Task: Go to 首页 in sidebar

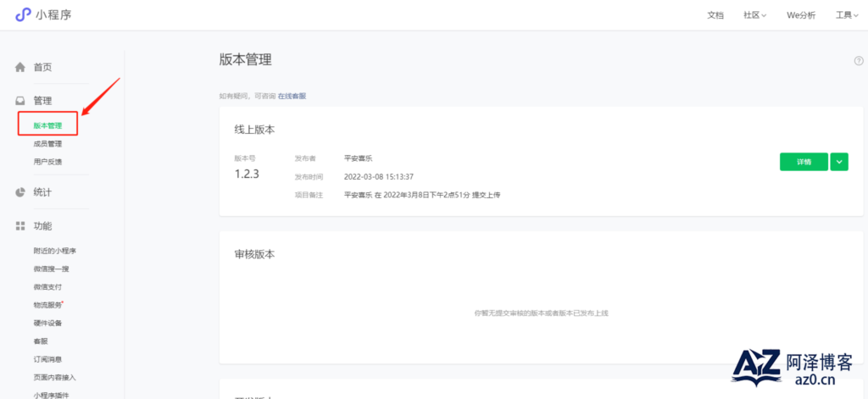Action: pyautogui.click(x=42, y=68)
